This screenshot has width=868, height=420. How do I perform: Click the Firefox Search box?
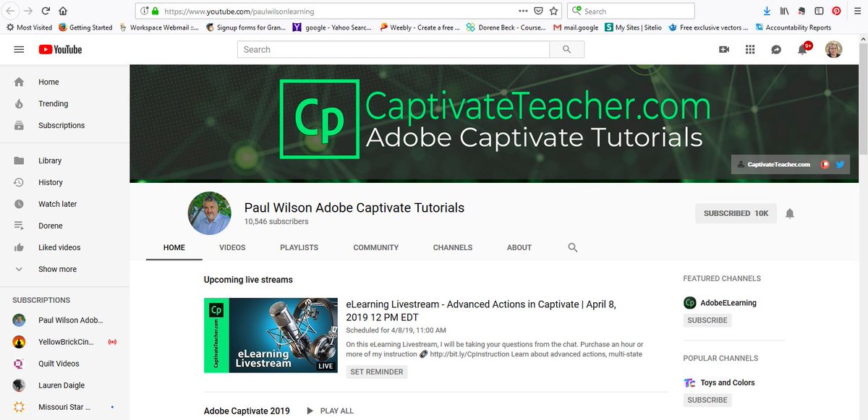[x=631, y=11]
